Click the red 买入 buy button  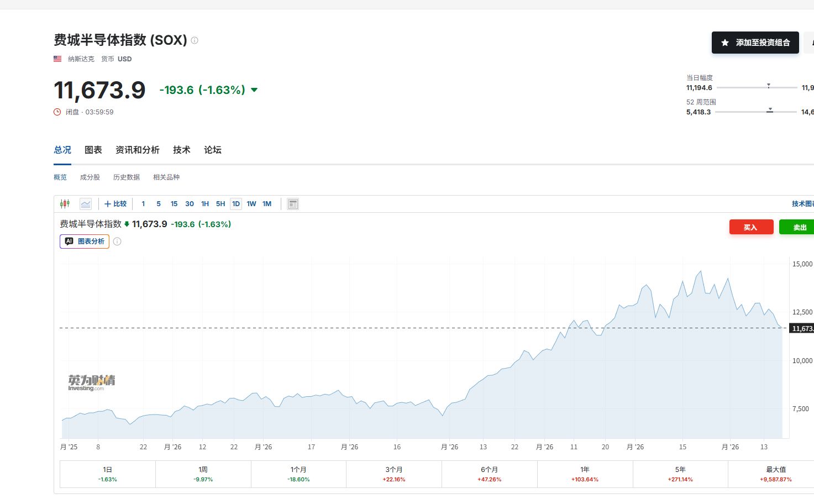751,227
